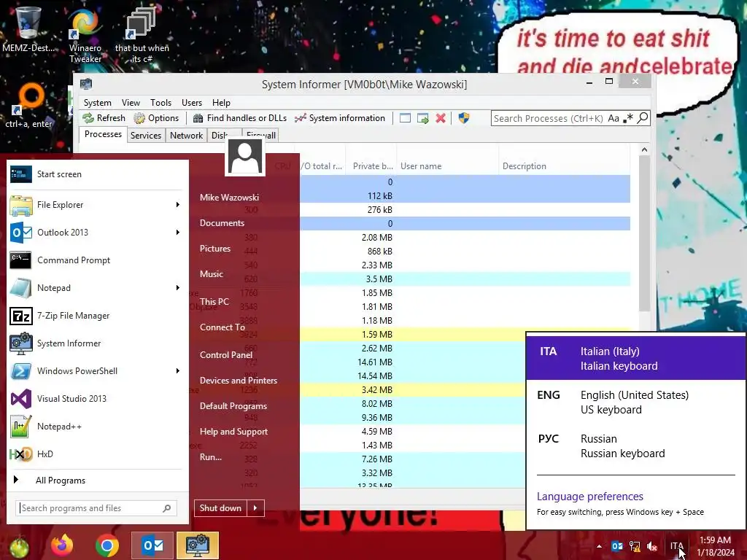Screen dimensions: 747x560
Task: Open Language preferences link
Action: coord(589,496)
